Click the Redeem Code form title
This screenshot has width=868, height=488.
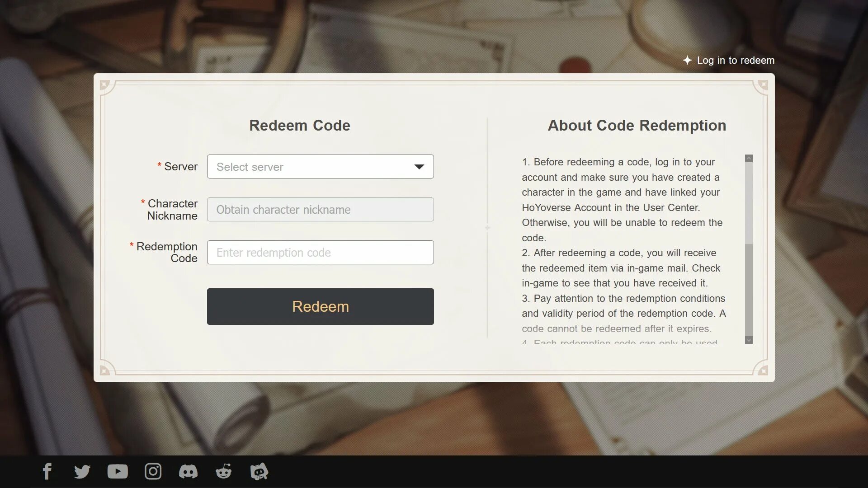(299, 125)
